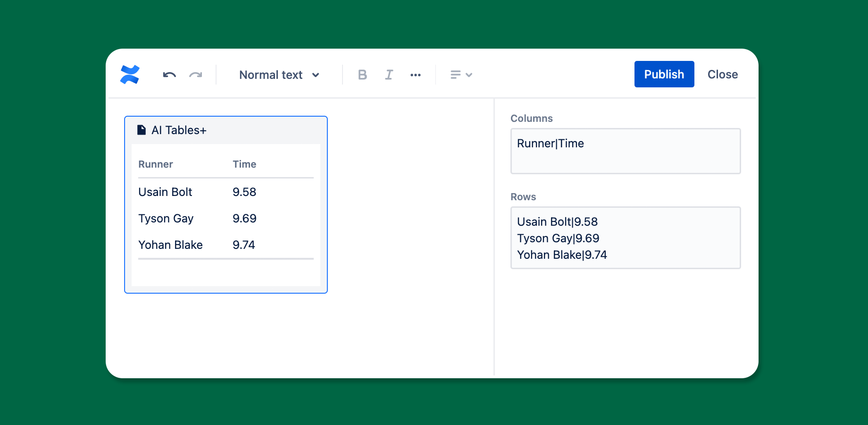868x425 pixels.
Task: Open more formatting options ellipsis
Action: point(415,75)
